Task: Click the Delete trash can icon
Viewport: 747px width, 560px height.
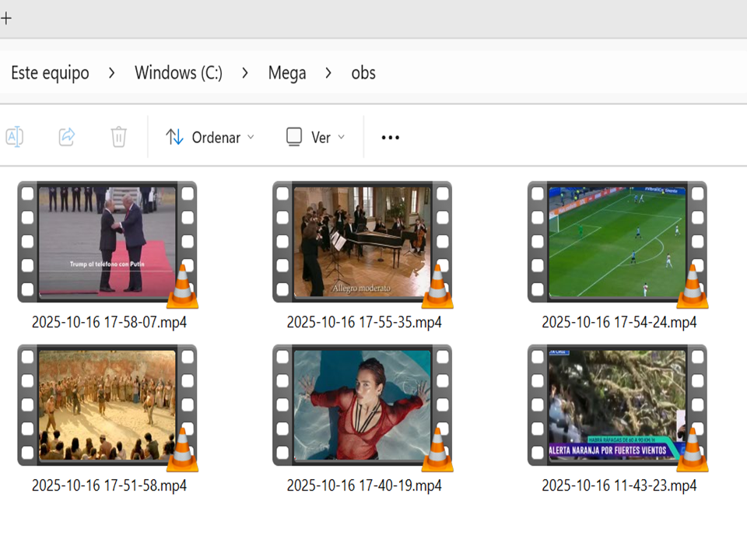Action: [x=118, y=138]
